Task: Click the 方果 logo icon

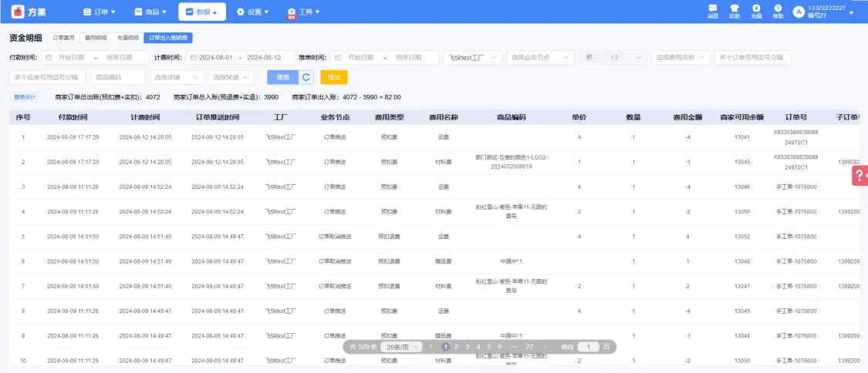Action: (x=18, y=12)
